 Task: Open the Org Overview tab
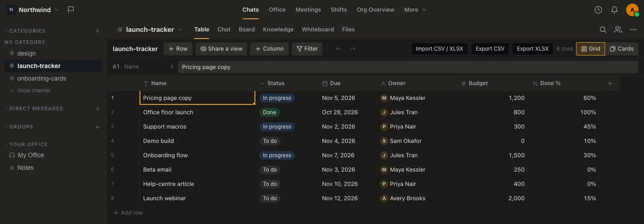tap(376, 10)
